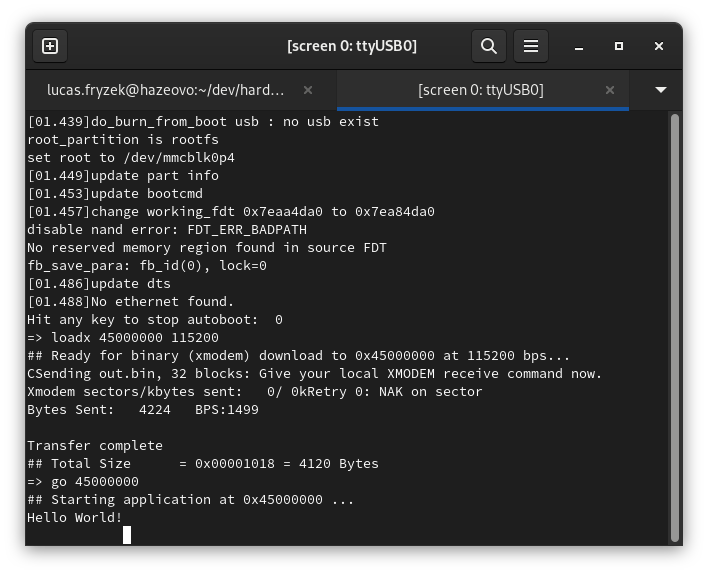Click the window title in the header bar
708x574 pixels.
[351, 46]
